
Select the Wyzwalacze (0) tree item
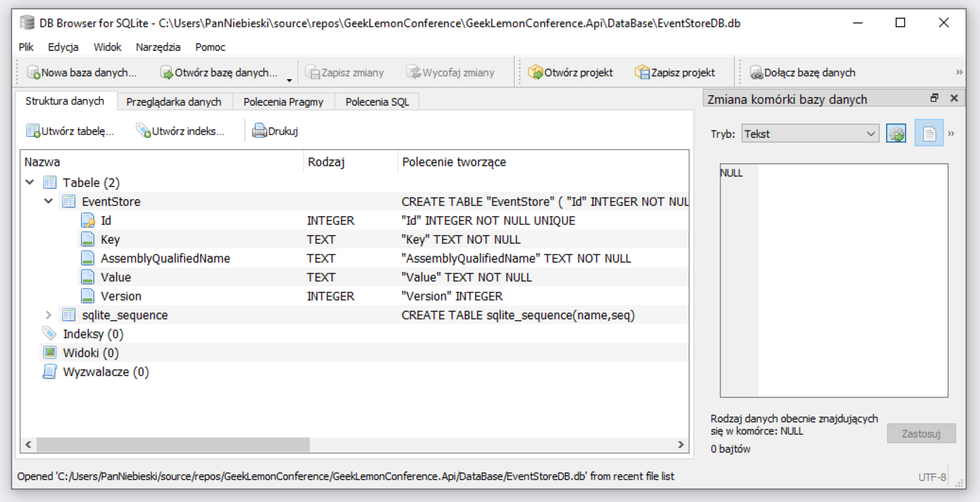point(106,372)
